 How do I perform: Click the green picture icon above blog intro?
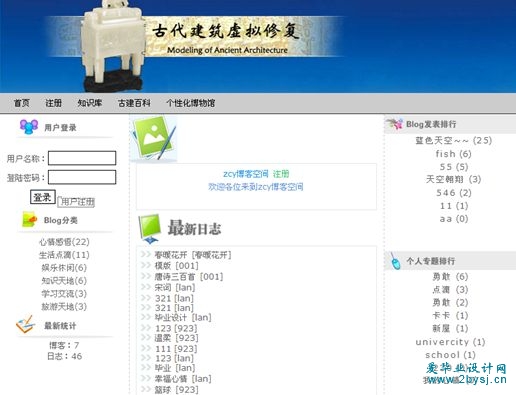click(x=153, y=138)
